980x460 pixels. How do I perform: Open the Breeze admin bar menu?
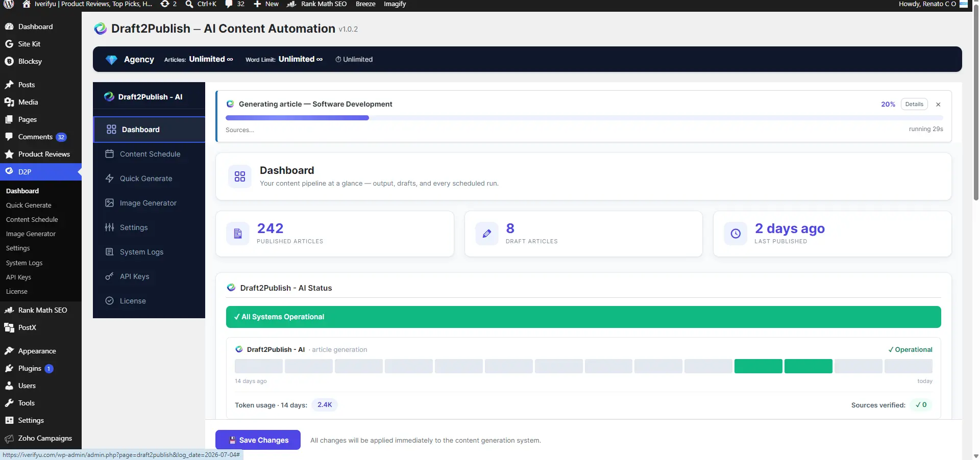(365, 4)
